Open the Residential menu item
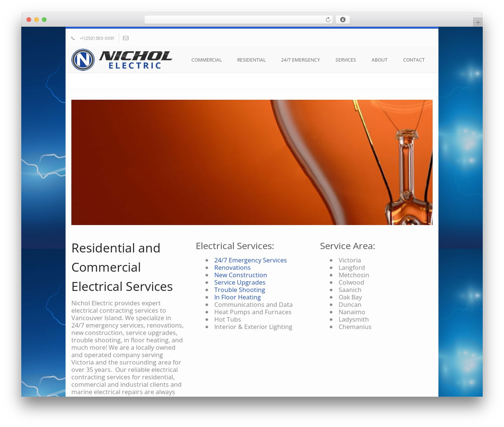This screenshot has width=504, height=427. tap(251, 60)
